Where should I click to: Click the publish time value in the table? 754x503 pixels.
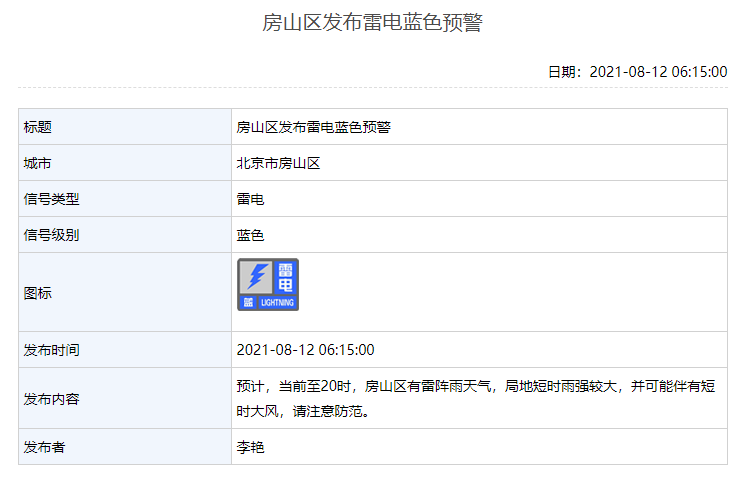(305, 350)
